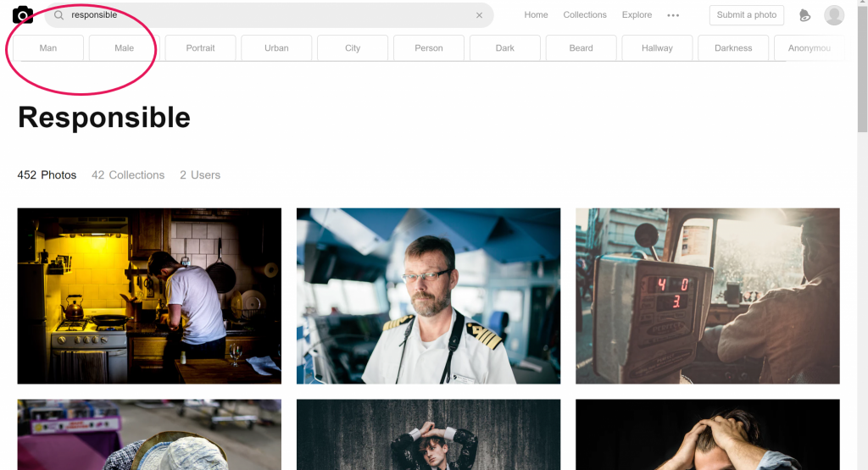Click the search magnifier icon
Image resolution: width=868 pixels, height=470 pixels.
59,15
